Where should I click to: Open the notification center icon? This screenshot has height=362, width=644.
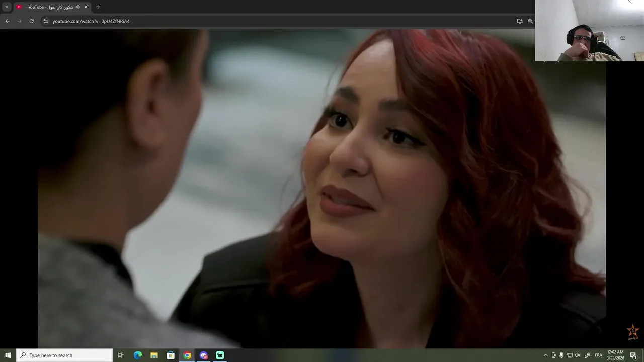(633, 355)
